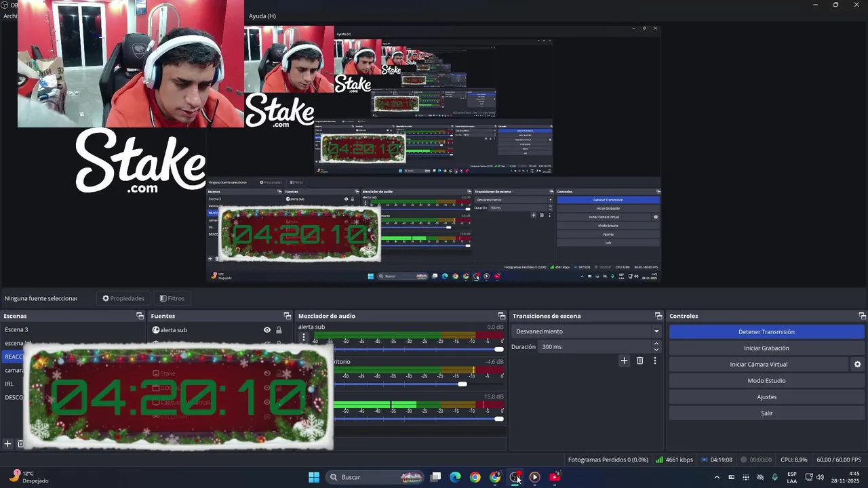Click Iniciar Cámara Virtual button
The image size is (868, 488).
[x=758, y=364]
